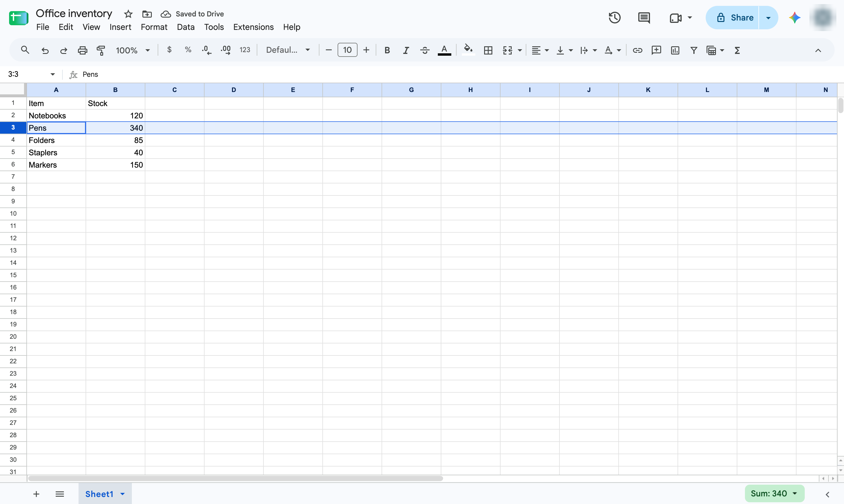Increase decimal places icon
This screenshot has width=844, height=504.
click(x=226, y=50)
